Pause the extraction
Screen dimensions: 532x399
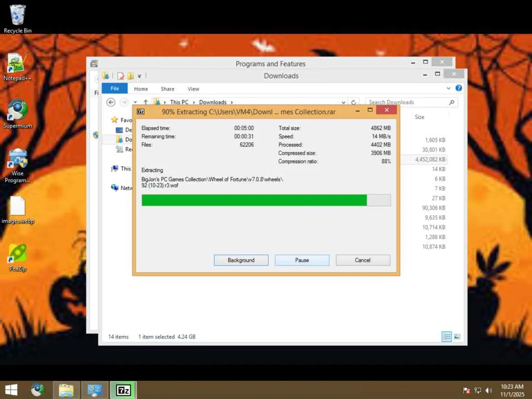302,260
